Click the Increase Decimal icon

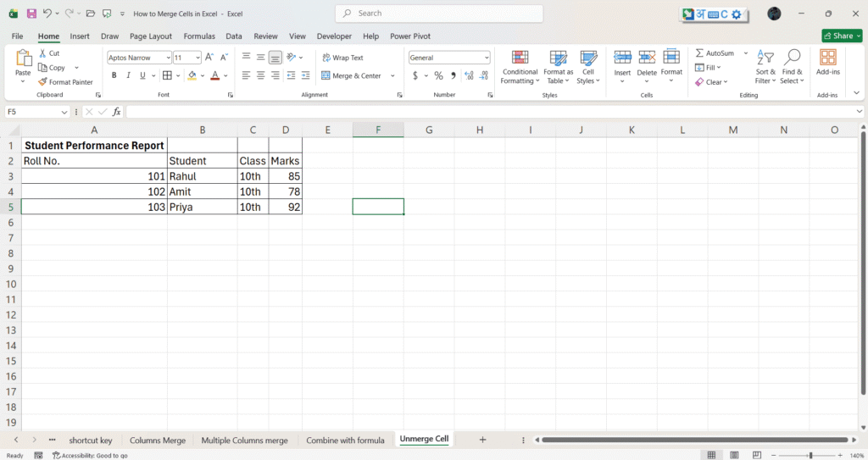coord(469,75)
